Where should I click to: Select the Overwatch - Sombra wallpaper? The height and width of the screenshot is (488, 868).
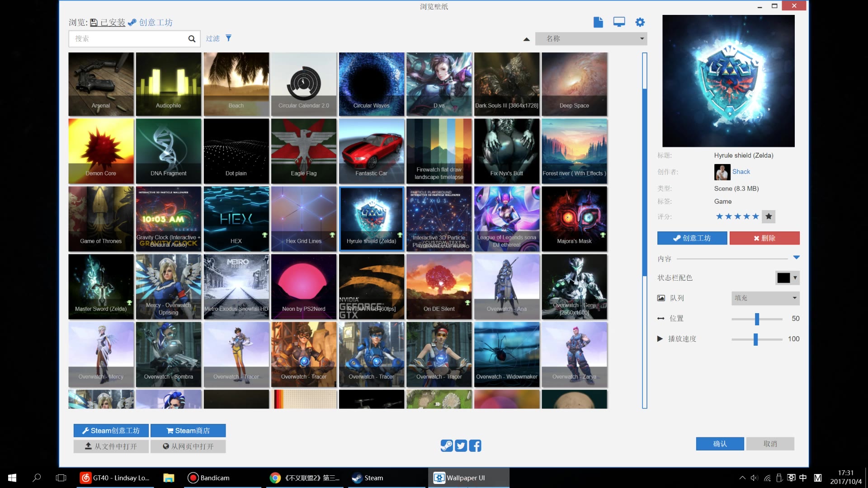click(x=168, y=354)
